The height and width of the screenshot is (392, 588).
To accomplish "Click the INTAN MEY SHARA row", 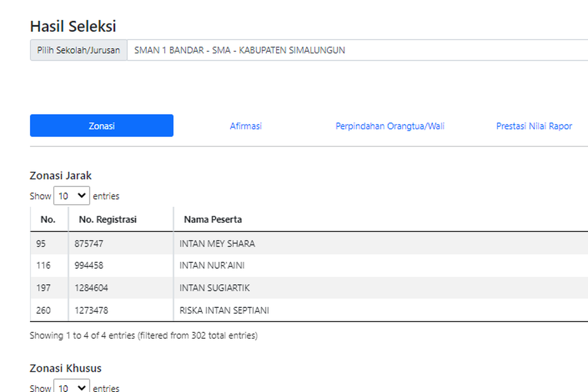I will click(217, 244).
